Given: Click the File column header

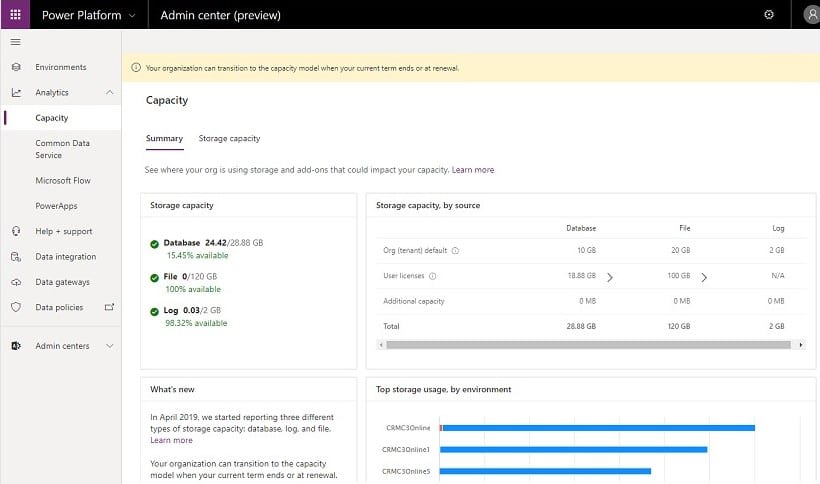Looking at the screenshot, I should pos(685,228).
